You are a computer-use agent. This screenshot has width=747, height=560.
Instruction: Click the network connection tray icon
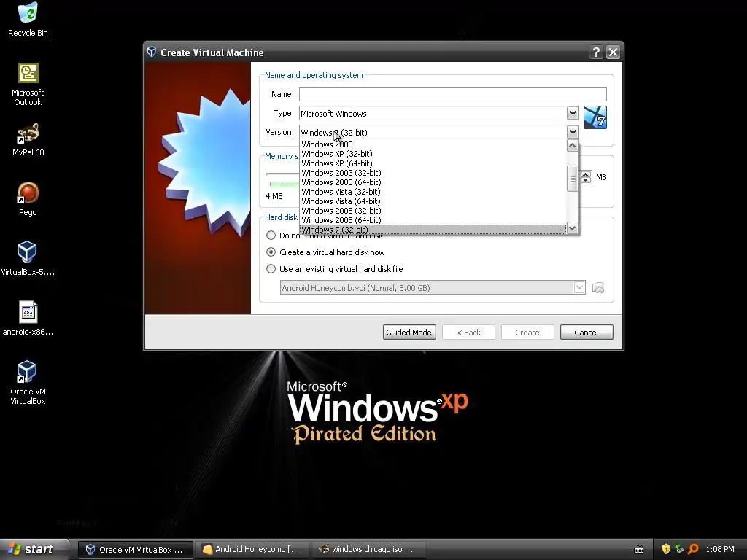pos(680,549)
